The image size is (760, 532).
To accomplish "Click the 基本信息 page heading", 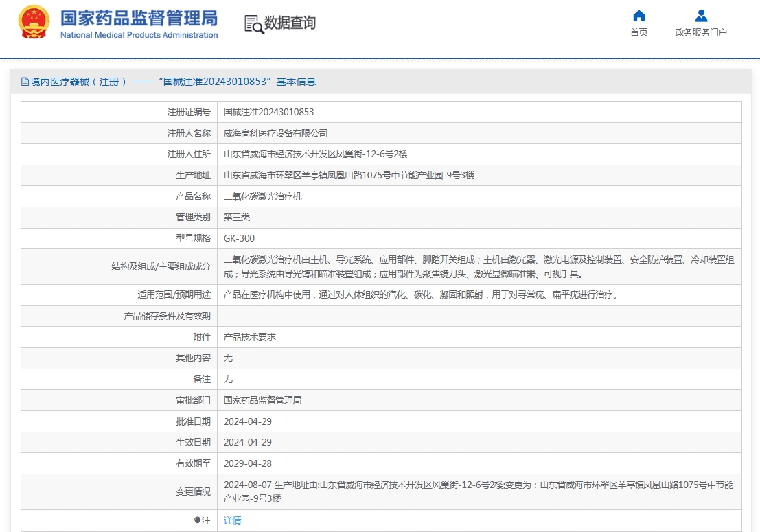I will click(296, 82).
